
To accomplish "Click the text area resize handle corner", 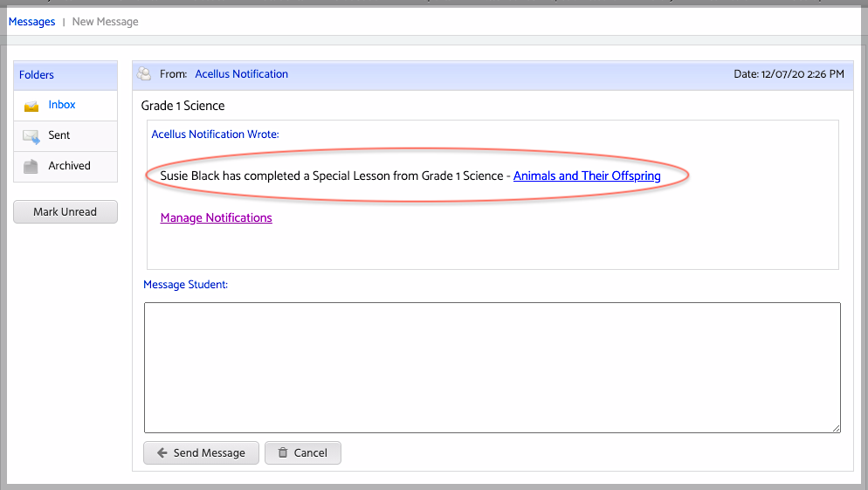I will tap(836, 428).
